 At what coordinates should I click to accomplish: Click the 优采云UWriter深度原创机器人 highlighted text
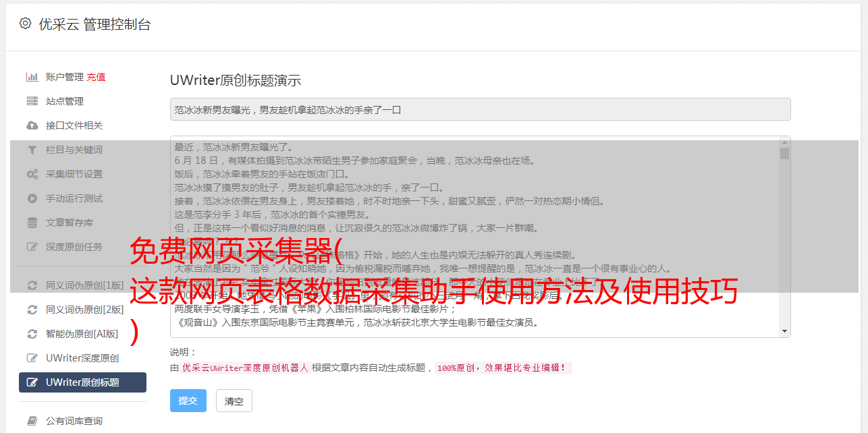coord(245,368)
